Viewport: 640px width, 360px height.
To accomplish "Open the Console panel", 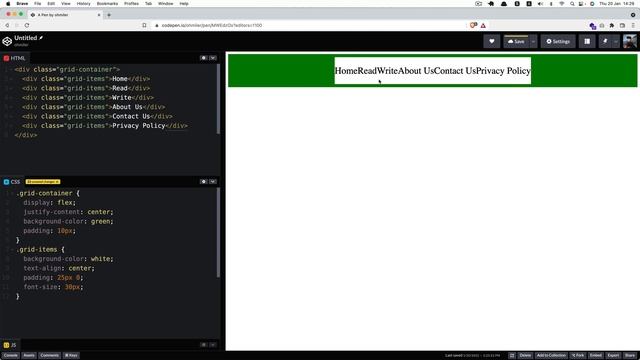I will [x=11, y=356].
